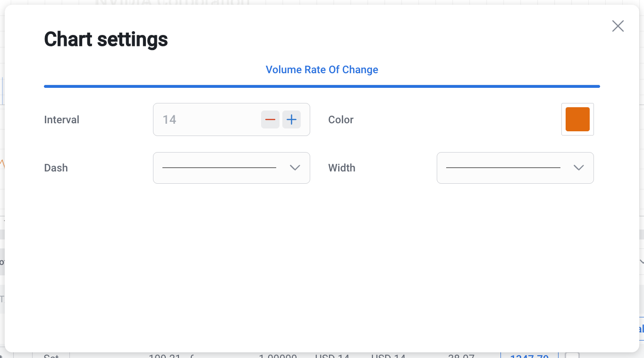Select the Volume Rate Of Change tab
644x358 pixels.
pos(322,70)
